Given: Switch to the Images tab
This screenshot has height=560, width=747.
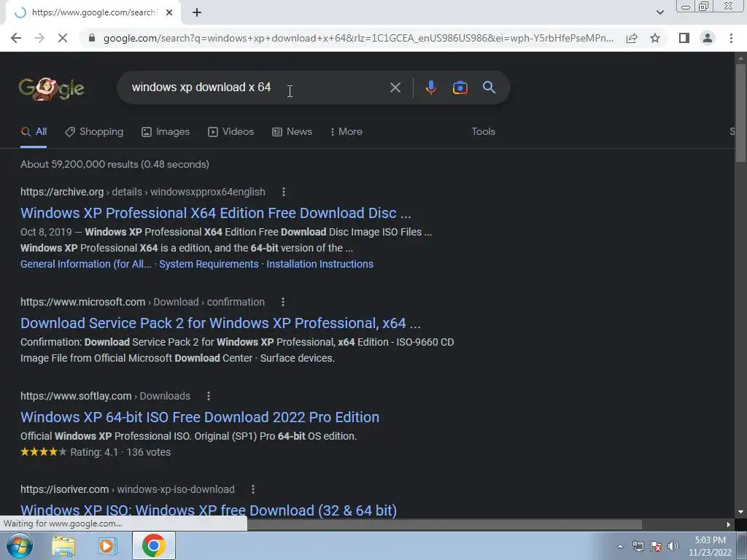Looking at the screenshot, I should coord(166,132).
